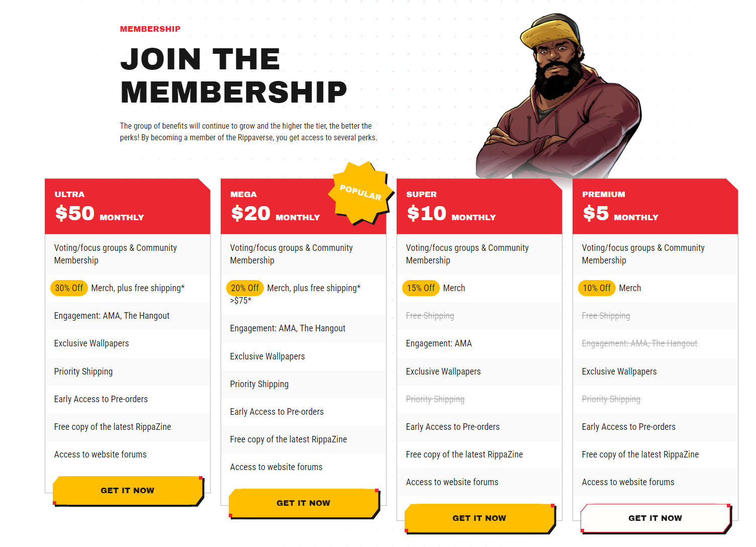The height and width of the screenshot is (547, 756).
Task: Get the Premium $5 monthly membership
Action: click(655, 518)
